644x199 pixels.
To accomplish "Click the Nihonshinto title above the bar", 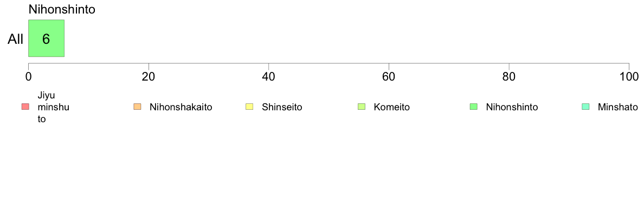I will (62, 10).
